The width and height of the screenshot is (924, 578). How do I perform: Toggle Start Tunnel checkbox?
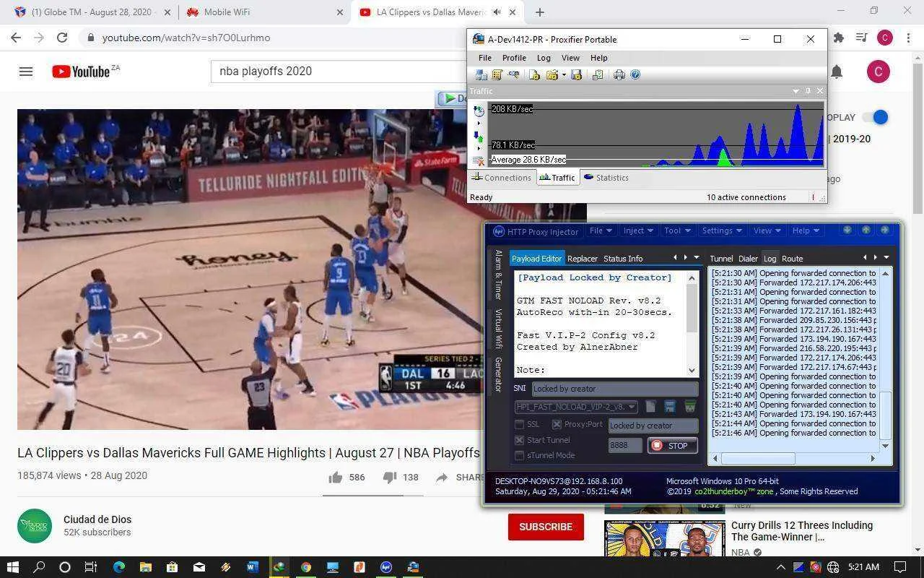519,440
